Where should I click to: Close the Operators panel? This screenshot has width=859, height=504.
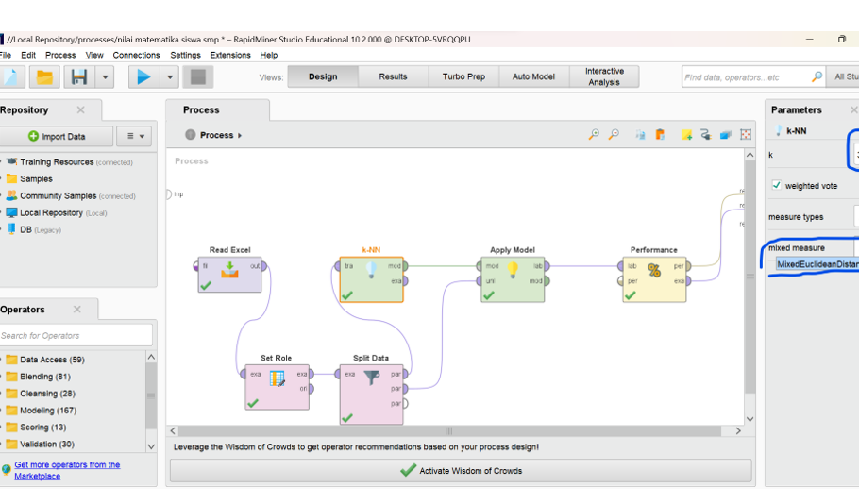pyautogui.click(x=77, y=309)
